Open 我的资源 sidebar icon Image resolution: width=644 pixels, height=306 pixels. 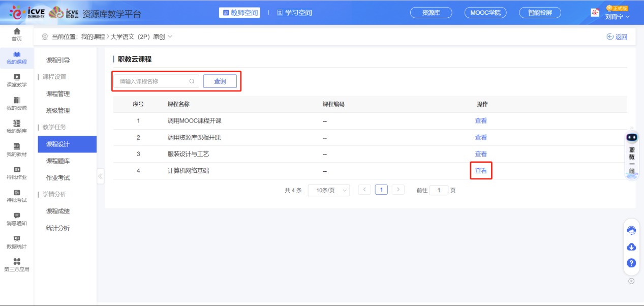pos(17,101)
